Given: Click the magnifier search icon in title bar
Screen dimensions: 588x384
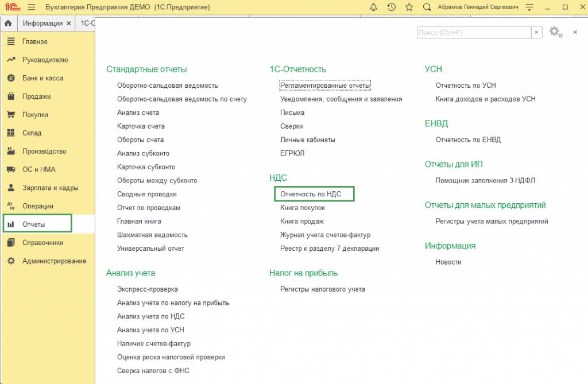Looking at the screenshot, I should click(427, 7).
